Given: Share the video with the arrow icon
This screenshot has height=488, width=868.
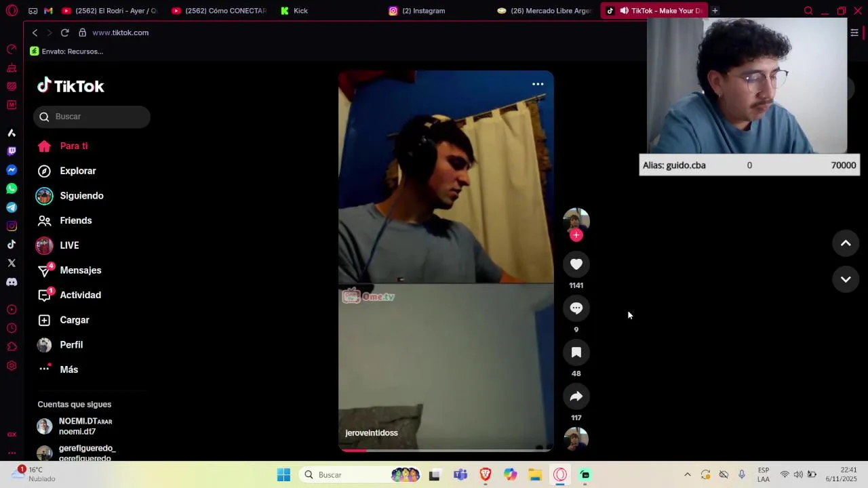Looking at the screenshot, I should pyautogui.click(x=576, y=396).
